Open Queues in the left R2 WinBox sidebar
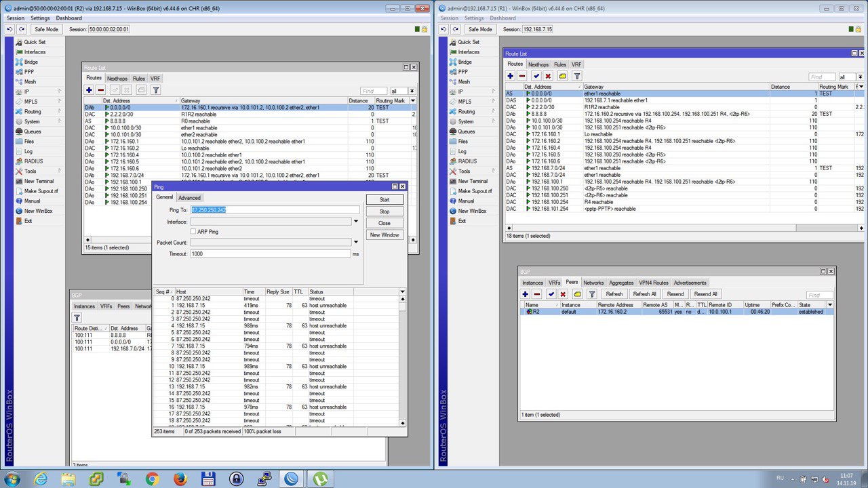The height and width of the screenshot is (488, 868). click(x=33, y=131)
